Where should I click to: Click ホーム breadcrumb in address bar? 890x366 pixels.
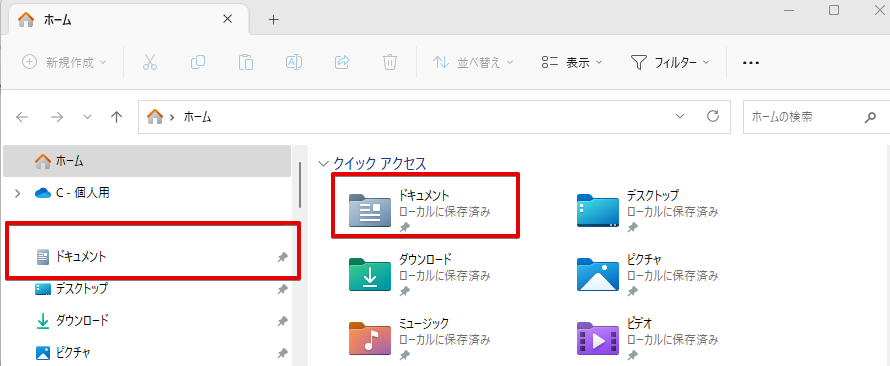click(198, 117)
